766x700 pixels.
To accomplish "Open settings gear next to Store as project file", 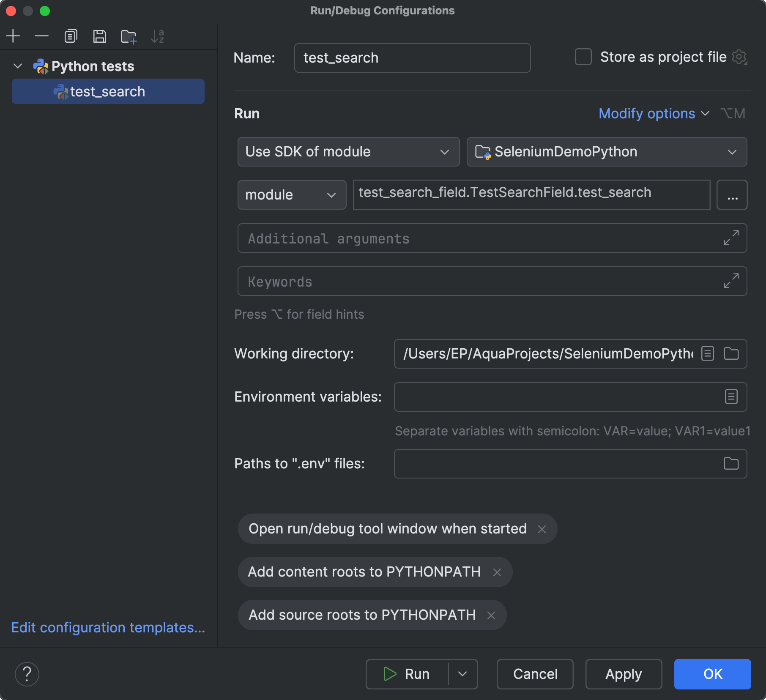I will tap(739, 57).
